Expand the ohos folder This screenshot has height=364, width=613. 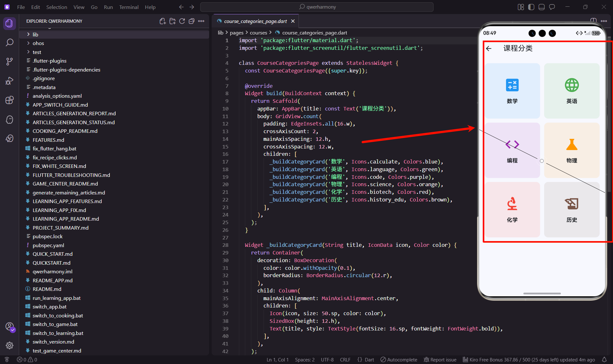pos(38,43)
